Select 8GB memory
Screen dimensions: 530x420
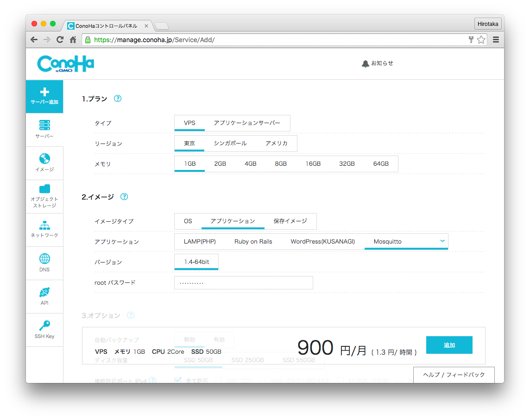point(281,164)
